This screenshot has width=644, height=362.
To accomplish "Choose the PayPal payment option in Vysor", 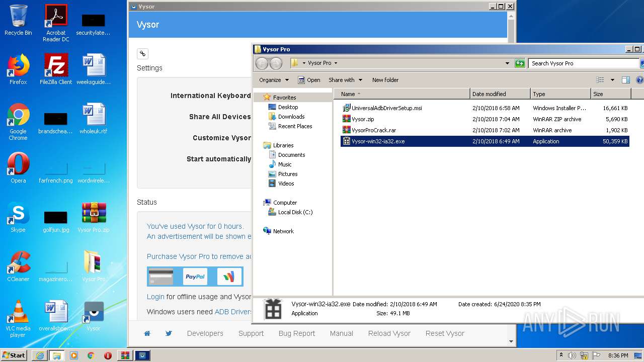I will pyautogui.click(x=195, y=277).
